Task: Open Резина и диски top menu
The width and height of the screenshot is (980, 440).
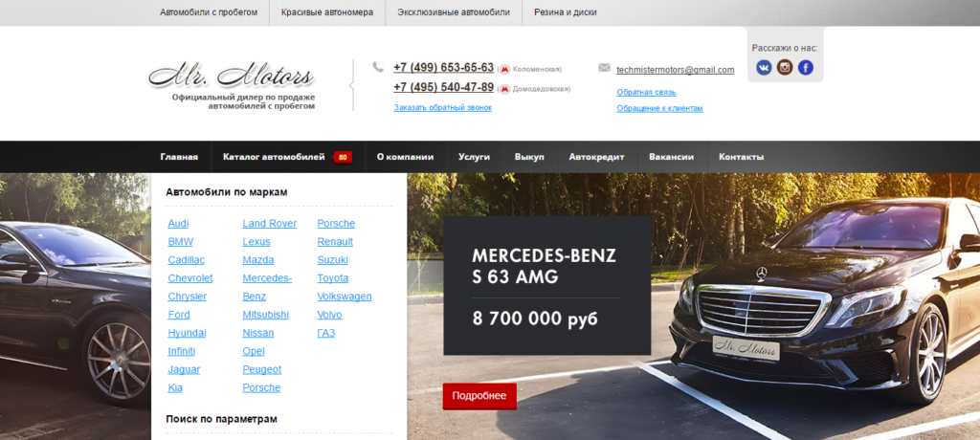Action: click(x=566, y=12)
